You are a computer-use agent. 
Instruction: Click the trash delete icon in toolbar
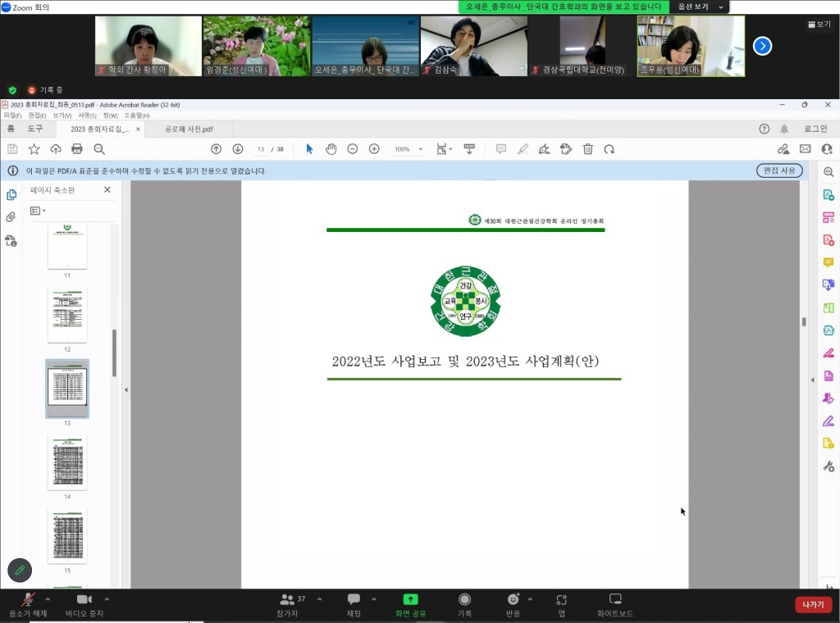coord(587,149)
